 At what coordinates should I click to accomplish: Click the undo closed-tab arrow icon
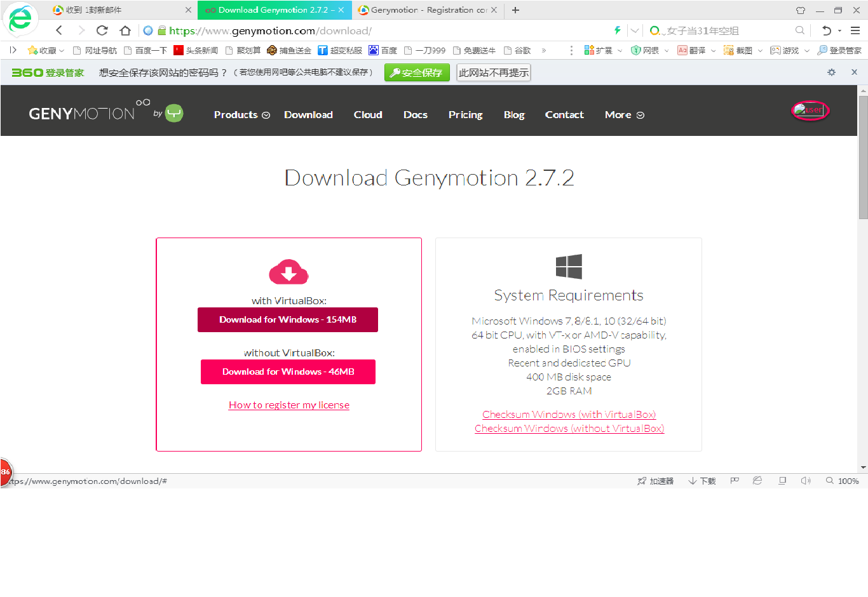point(827,30)
